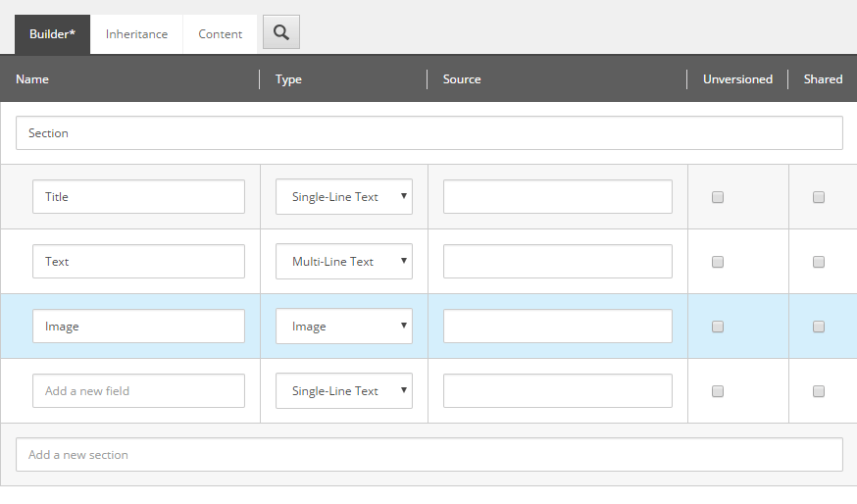Click the Source box for Title field
Viewport: 857px width, 504px height.
(x=557, y=197)
